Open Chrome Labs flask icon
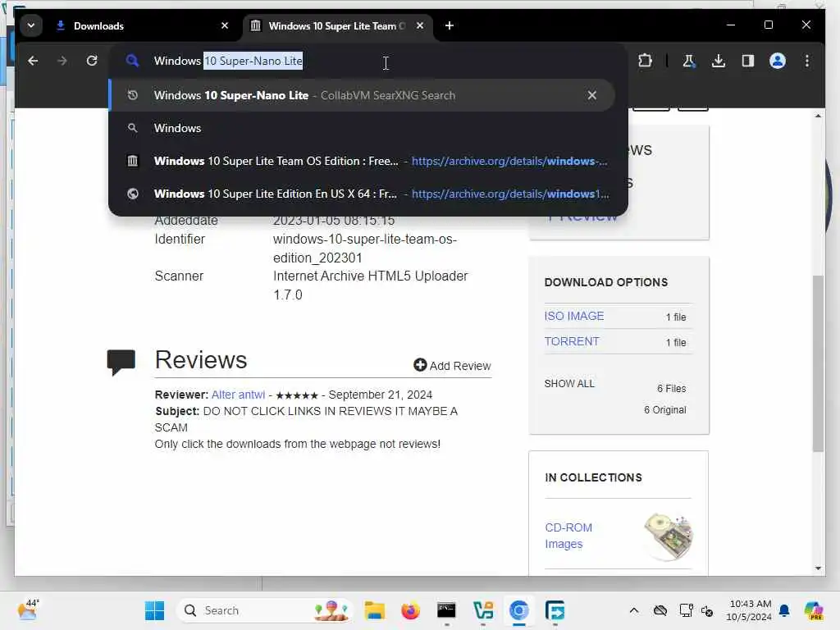The width and height of the screenshot is (840, 630). [x=689, y=61]
